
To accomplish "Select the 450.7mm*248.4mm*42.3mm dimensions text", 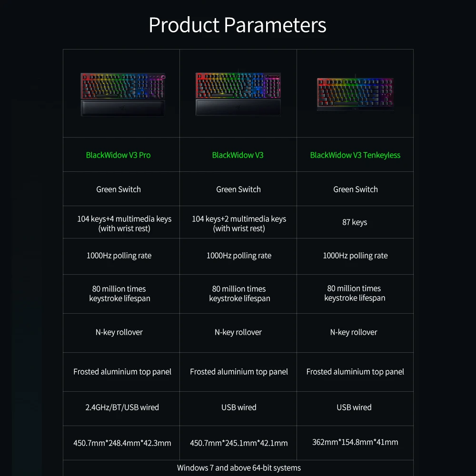I will click(122, 443).
